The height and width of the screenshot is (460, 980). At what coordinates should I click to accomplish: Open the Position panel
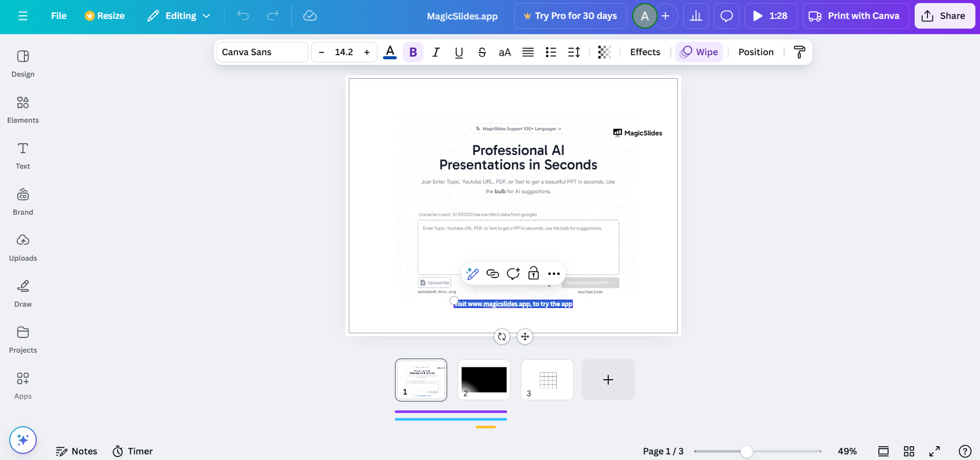click(756, 52)
